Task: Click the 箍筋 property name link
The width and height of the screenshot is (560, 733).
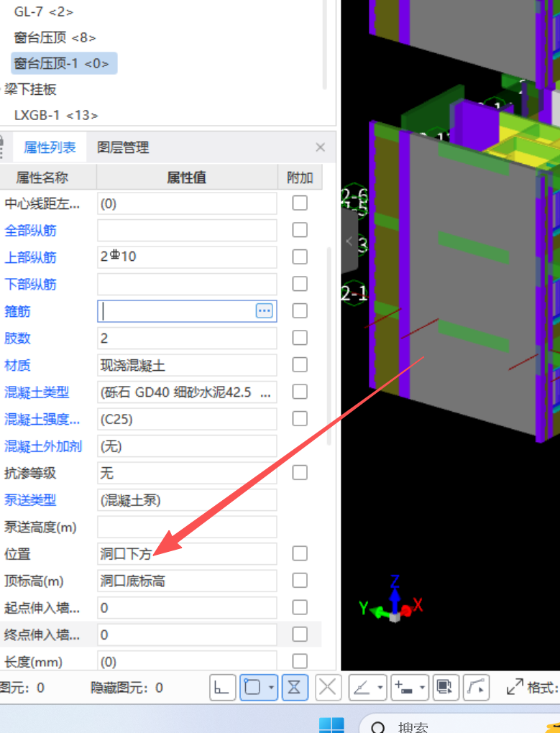Action: click(17, 311)
